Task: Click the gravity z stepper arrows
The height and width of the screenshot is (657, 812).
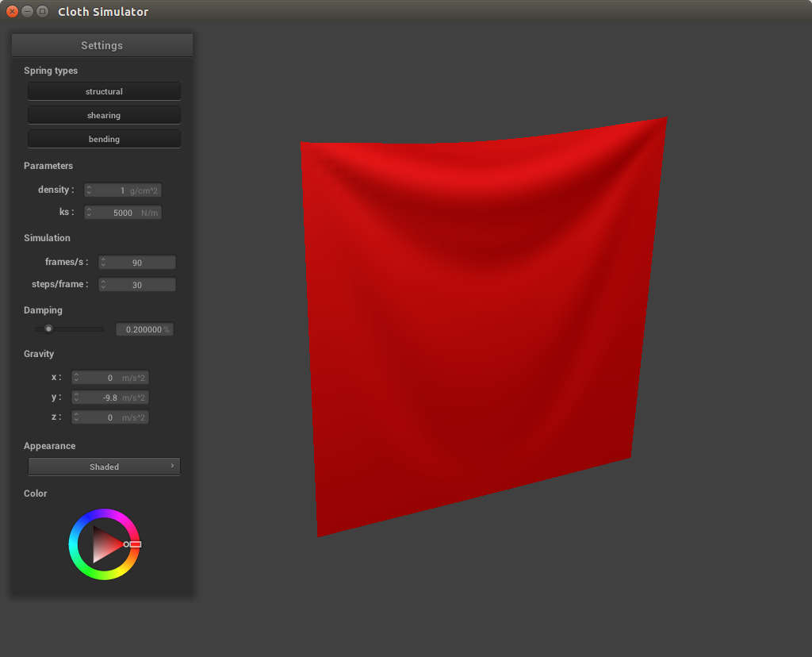Action: [76, 417]
